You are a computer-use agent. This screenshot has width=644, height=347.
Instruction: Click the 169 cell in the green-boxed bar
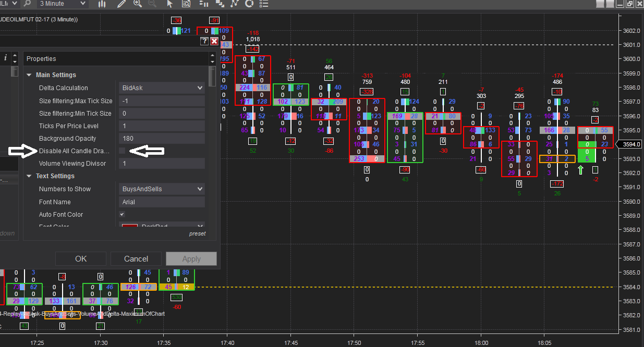[397, 116]
